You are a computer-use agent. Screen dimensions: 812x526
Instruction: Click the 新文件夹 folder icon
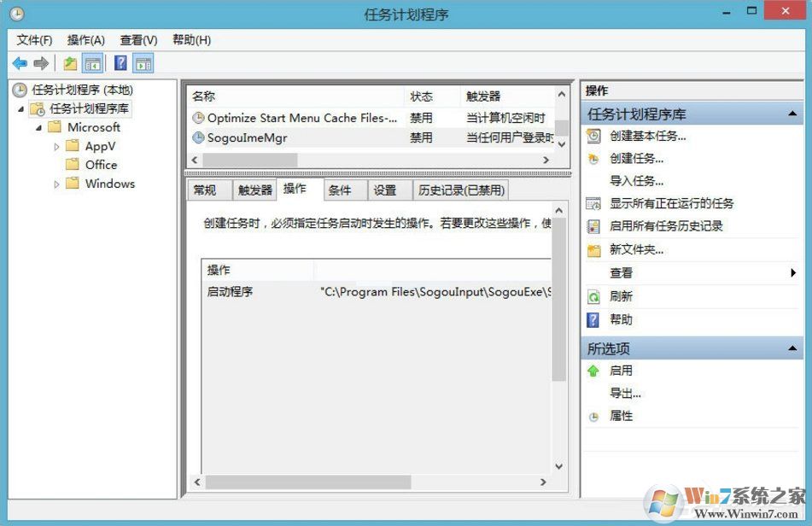593,248
